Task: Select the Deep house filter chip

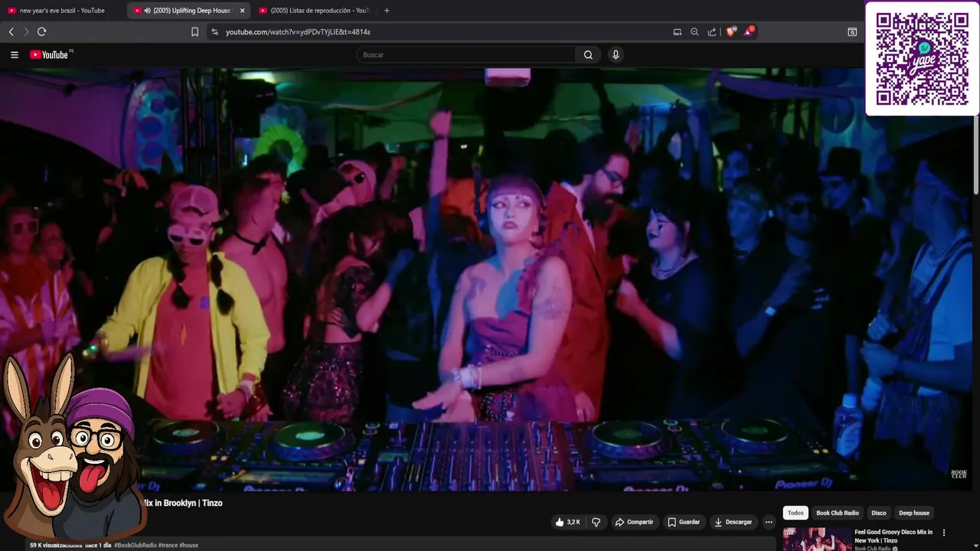Action: tap(914, 513)
